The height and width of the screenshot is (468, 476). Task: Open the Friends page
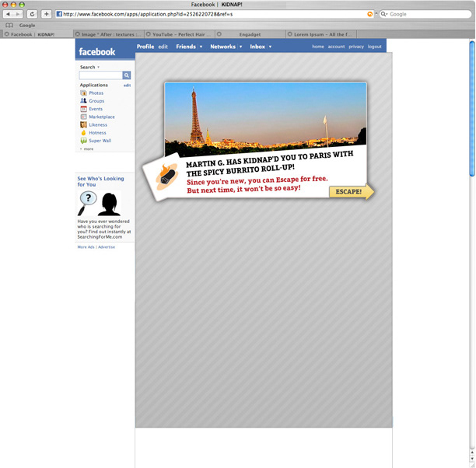click(x=186, y=47)
